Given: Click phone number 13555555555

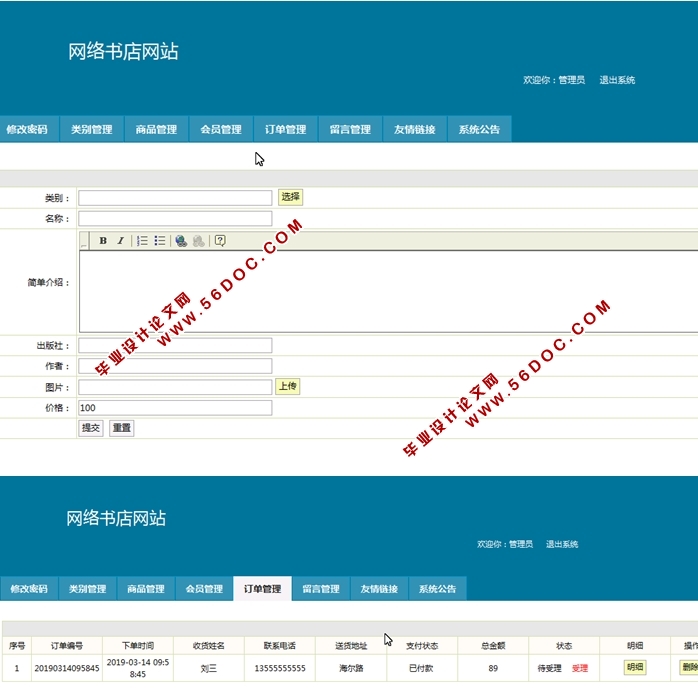Looking at the screenshot, I should click(x=280, y=668).
